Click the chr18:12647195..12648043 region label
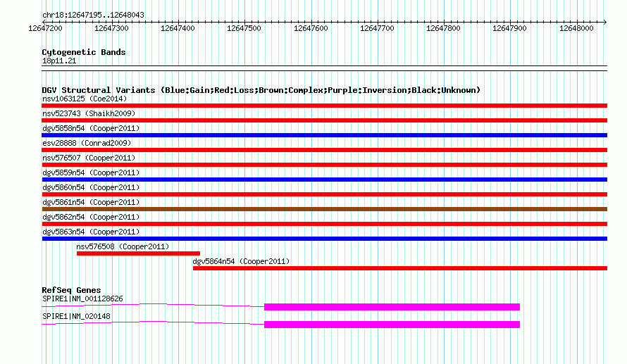Viewport: 627px width, 364px height. pos(93,15)
